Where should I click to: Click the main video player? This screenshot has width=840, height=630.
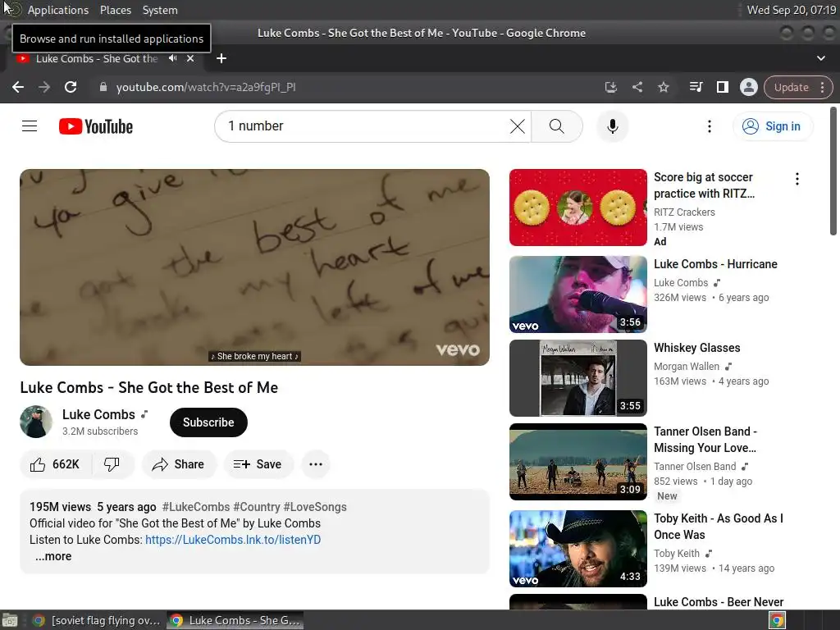pyautogui.click(x=254, y=267)
